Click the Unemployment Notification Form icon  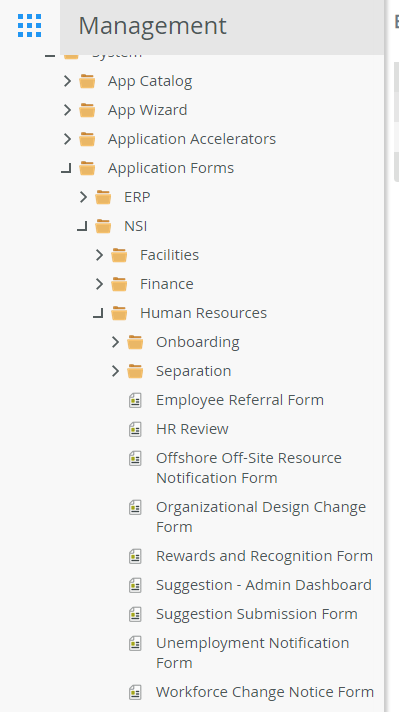pos(135,643)
